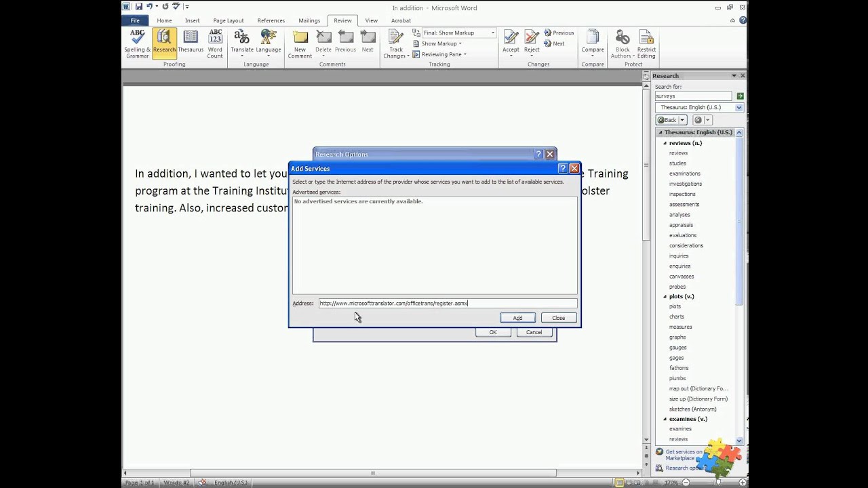
Task: Start research search with green arrow
Action: coord(740,96)
